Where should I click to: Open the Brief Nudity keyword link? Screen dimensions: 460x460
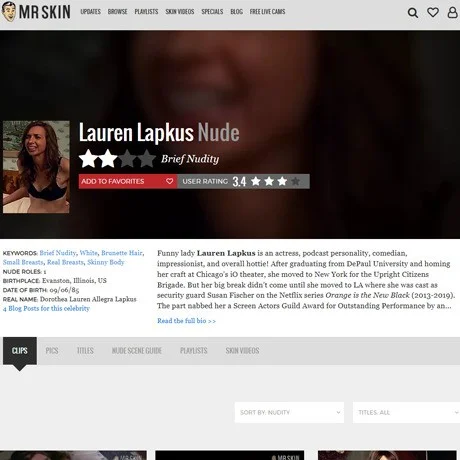58,253
